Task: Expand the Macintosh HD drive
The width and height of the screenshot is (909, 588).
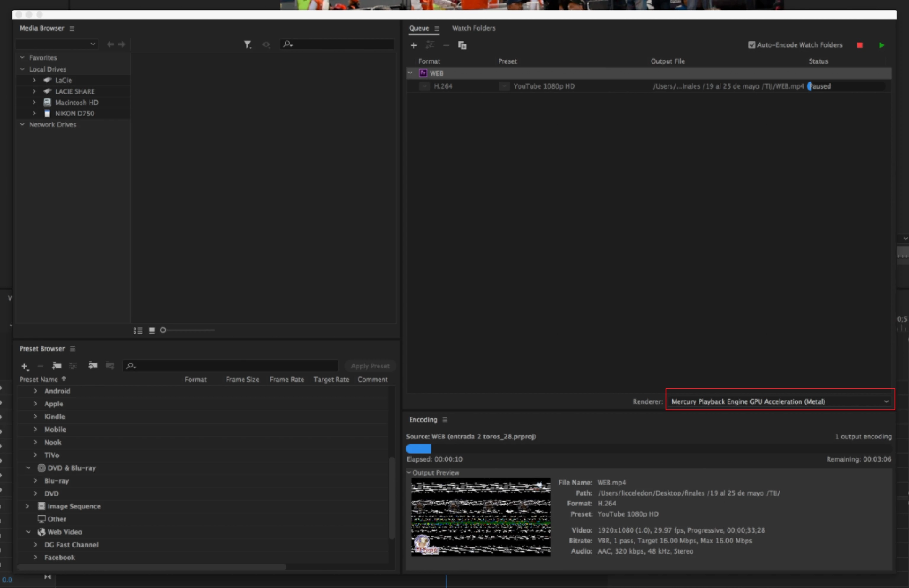Action: click(34, 102)
